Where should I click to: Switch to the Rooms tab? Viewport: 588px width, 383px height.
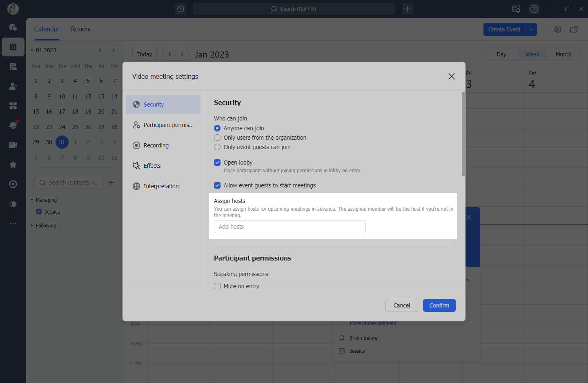coord(80,29)
